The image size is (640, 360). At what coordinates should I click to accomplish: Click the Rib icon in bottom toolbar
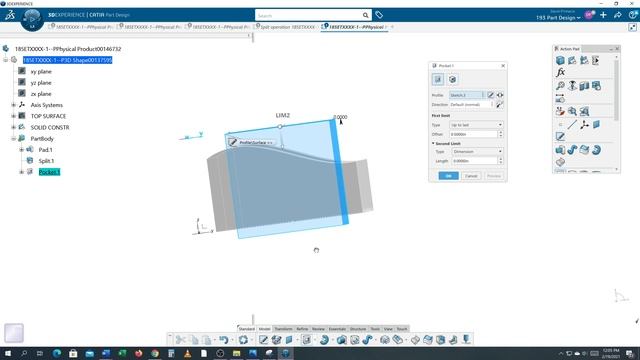click(x=367, y=340)
